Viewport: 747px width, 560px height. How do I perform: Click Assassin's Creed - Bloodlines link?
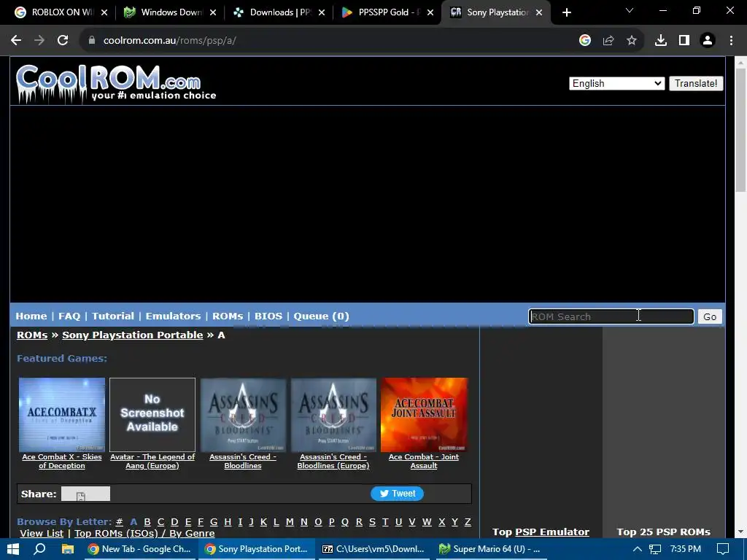[243, 461]
